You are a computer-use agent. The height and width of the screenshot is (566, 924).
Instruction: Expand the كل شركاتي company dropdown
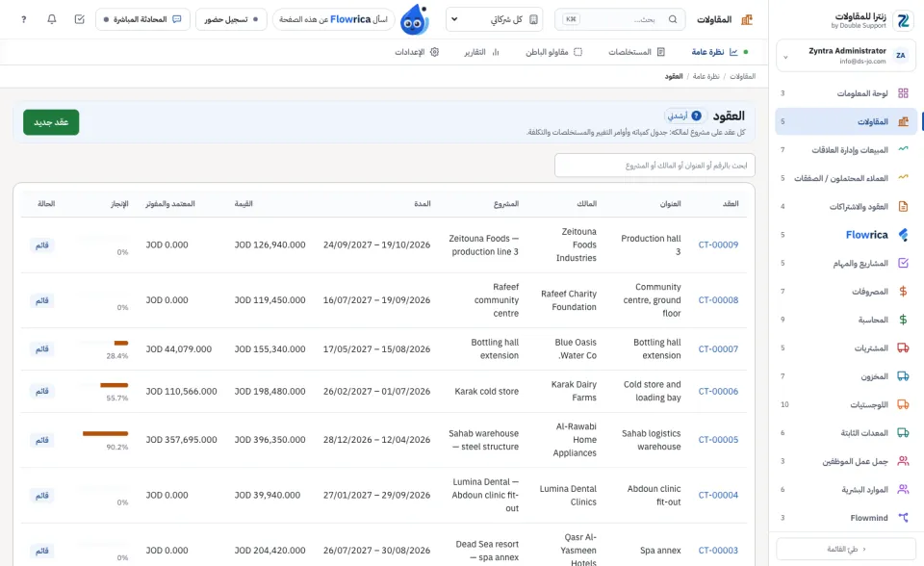495,19
